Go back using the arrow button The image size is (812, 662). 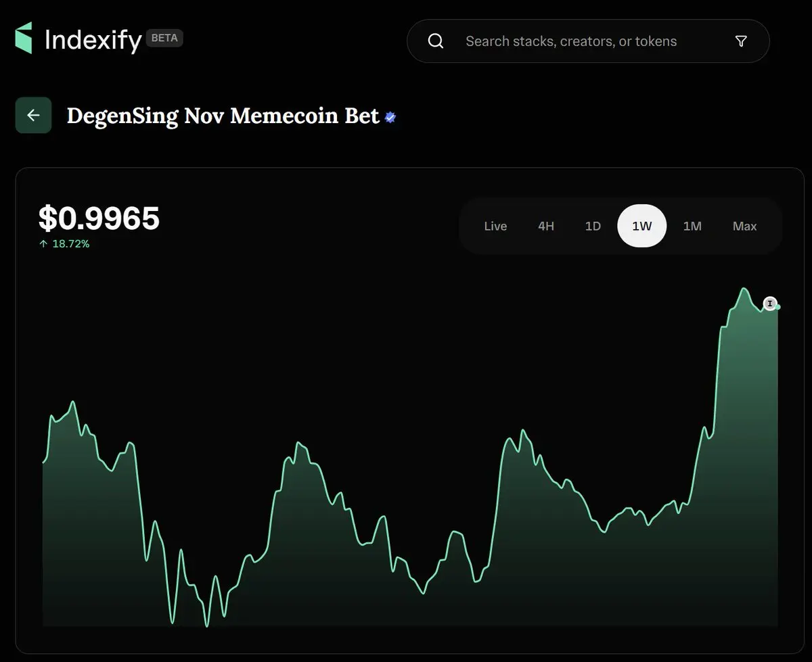coord(33,115)
